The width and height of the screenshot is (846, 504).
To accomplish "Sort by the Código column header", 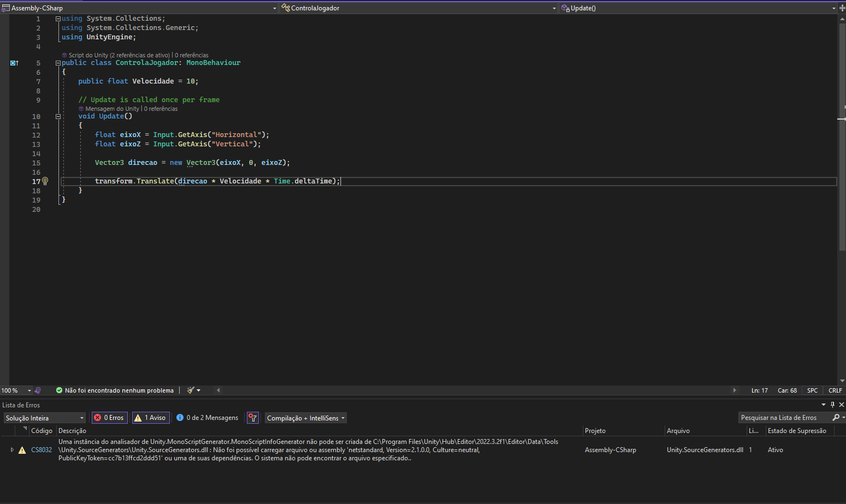I will (42, 431).
